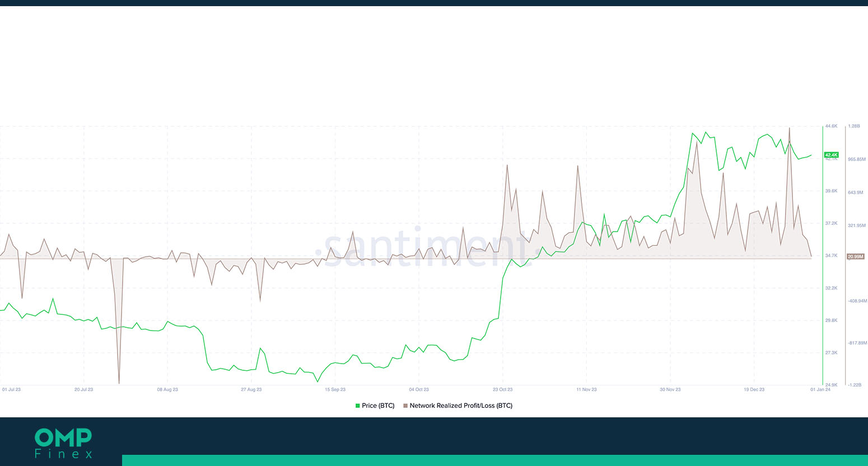Click the 32.2K price axis label
This screenshot has width=868, height=466.
(x=831, y=288)
